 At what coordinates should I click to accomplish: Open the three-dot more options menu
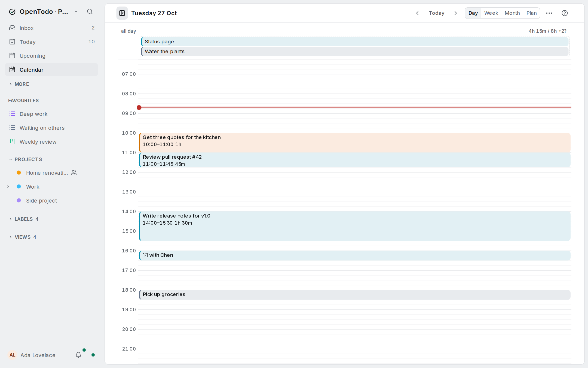549,13
